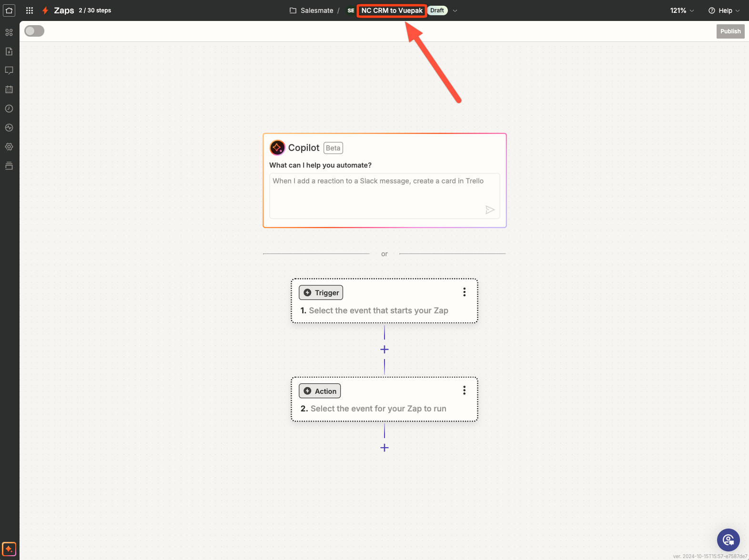Send the Copilot prompt with the arrow icon
Viewport: 749px width, 560px height.
tap(489, 210)
